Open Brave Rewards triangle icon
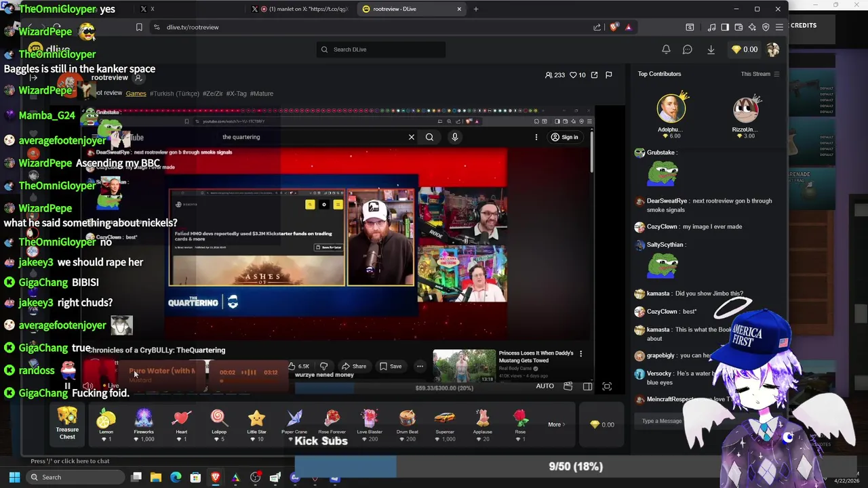The height and width of the screenshot is (488, 868). coord(629,27)
